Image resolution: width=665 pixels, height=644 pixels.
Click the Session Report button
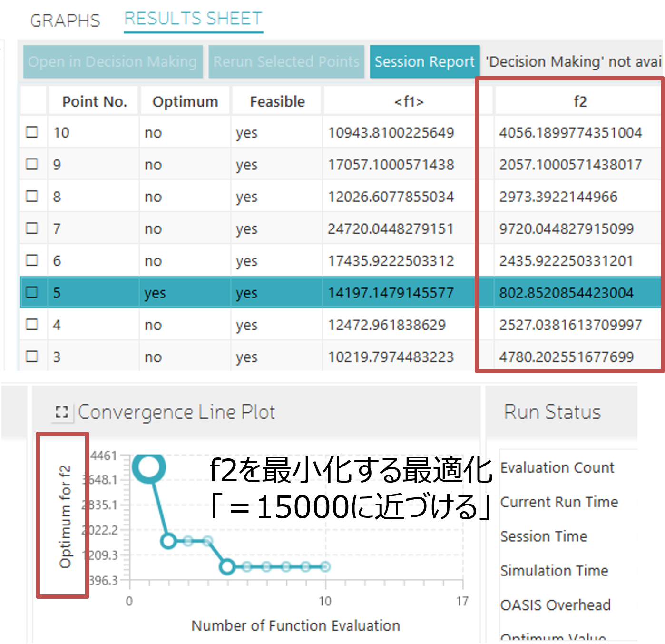[x=424, y=61]
